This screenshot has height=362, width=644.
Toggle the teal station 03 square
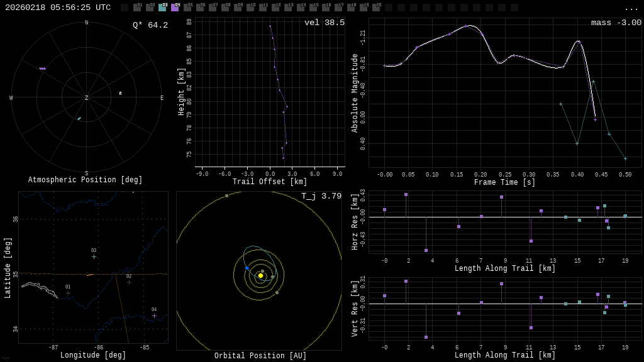pyautogui.click(x=162, y=8)
